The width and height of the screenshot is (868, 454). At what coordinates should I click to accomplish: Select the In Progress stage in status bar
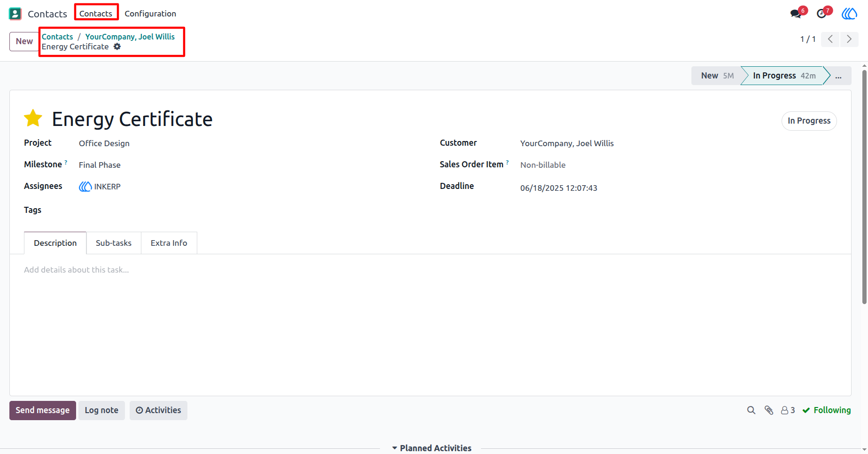pyautogui.click(x=784, y=76)
